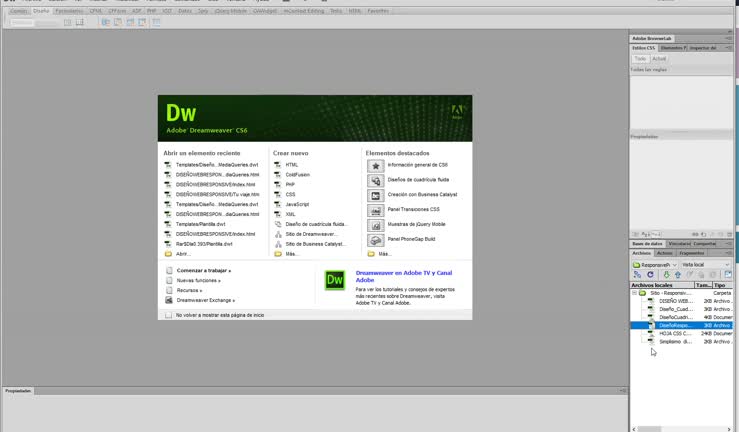Select Actual mode in CSS Styles panel

click(659, 59)
